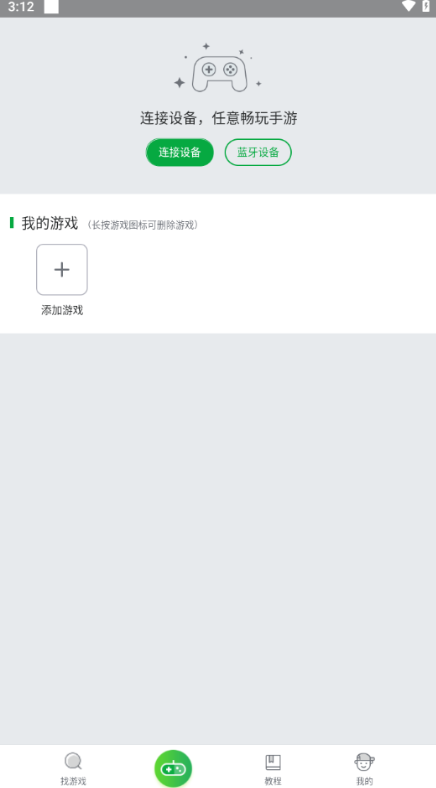The width and height of the screenshot is (436, 788).
Task: Tap the outlined 蓝牙设备 button
Action: pos(258,152)
